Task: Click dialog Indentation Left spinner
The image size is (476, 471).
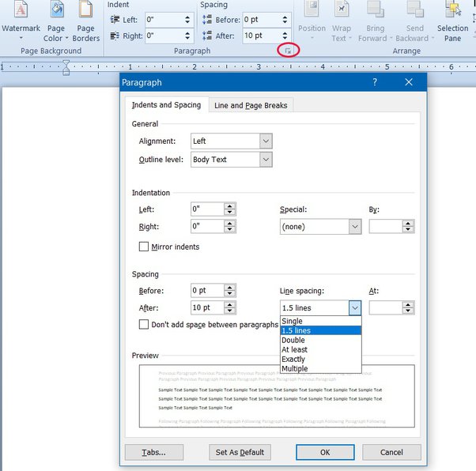Action: pyautogui.click(x=230, y=209)
